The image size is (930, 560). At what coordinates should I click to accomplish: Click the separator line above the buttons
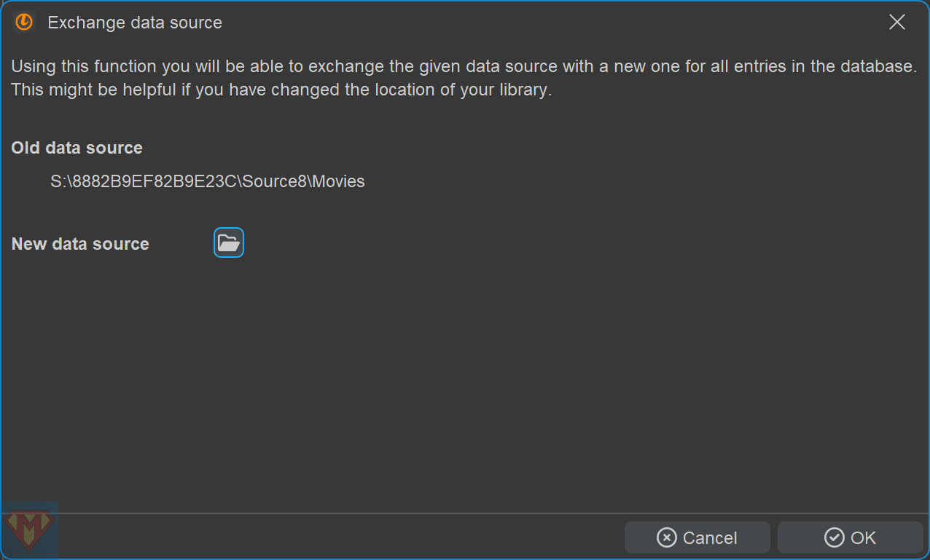pos(466,513)
